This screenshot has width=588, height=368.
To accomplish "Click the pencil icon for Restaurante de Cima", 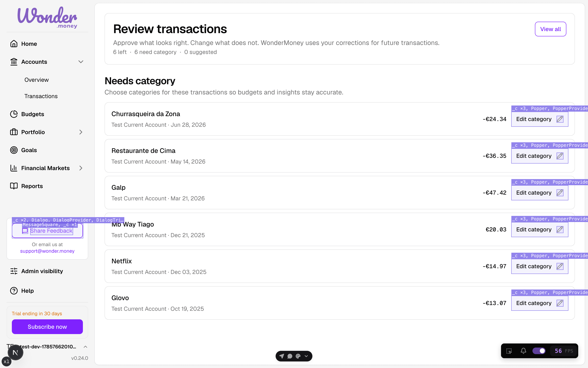I will [x=560, y=156].
